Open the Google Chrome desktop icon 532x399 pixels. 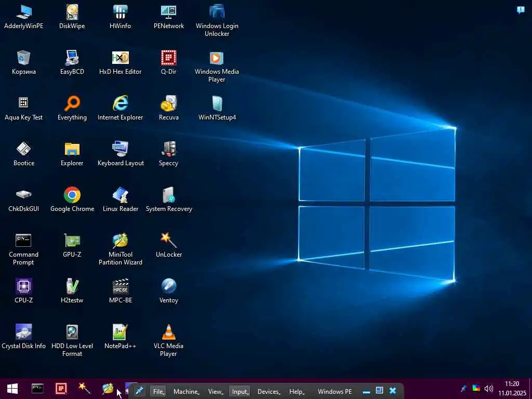pos(72,200)
